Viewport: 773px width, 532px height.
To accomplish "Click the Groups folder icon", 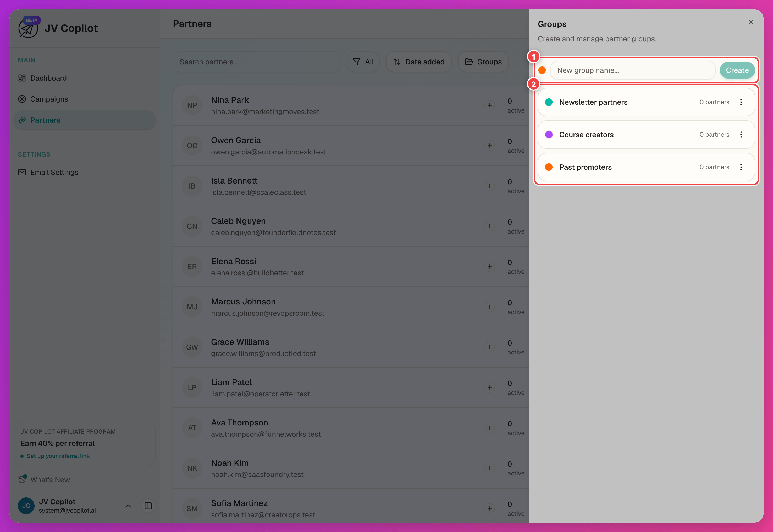I will click(469, 62).
